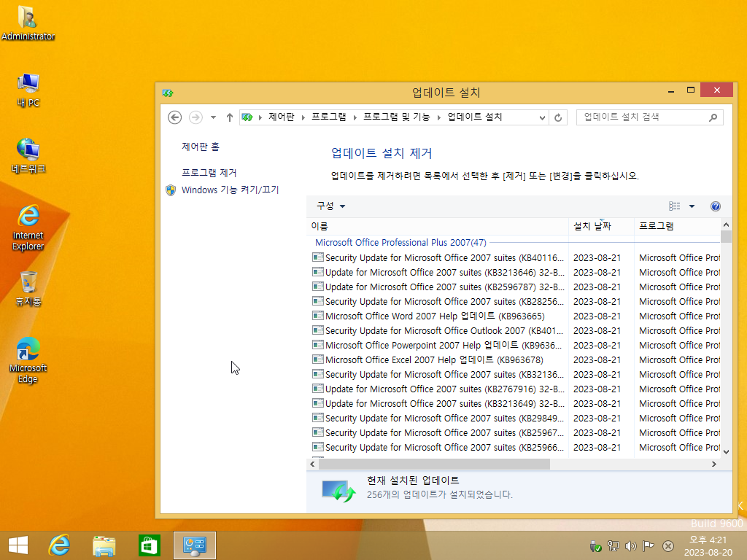Open the 구성 organize menu
This screenshot has width=747, height=560.
[330, 206]
